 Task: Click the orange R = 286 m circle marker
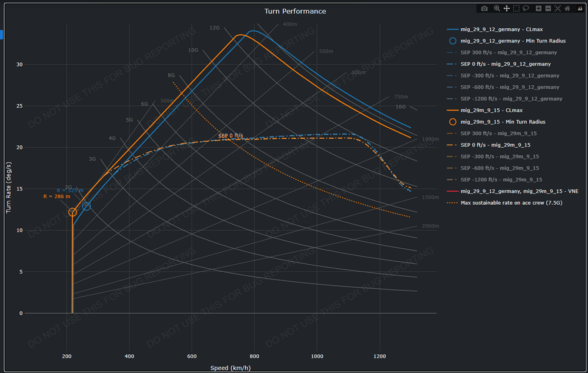tap(72, 212)
